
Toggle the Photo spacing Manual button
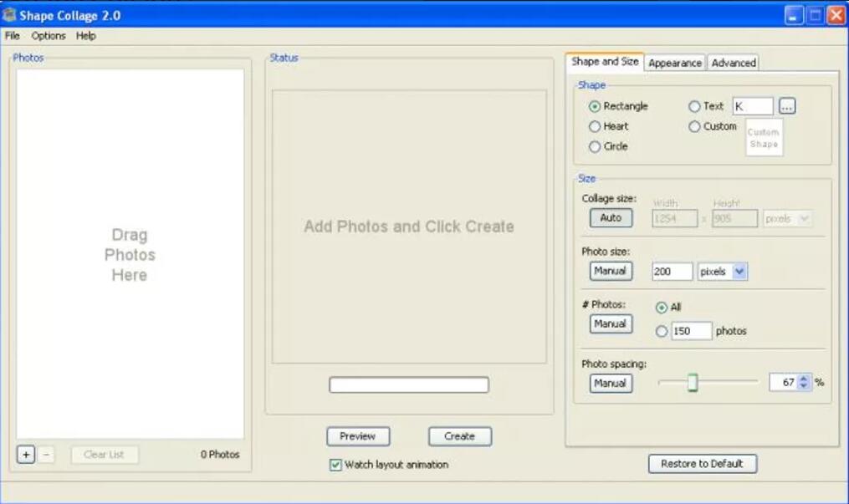pos(611,384)
